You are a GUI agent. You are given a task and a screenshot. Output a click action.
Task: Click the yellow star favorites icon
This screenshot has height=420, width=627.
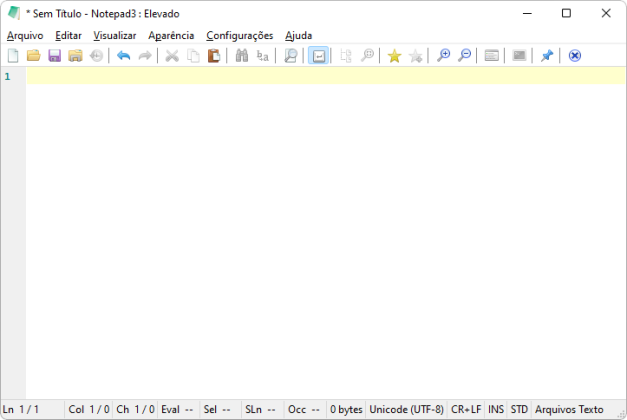click(394, 56)
